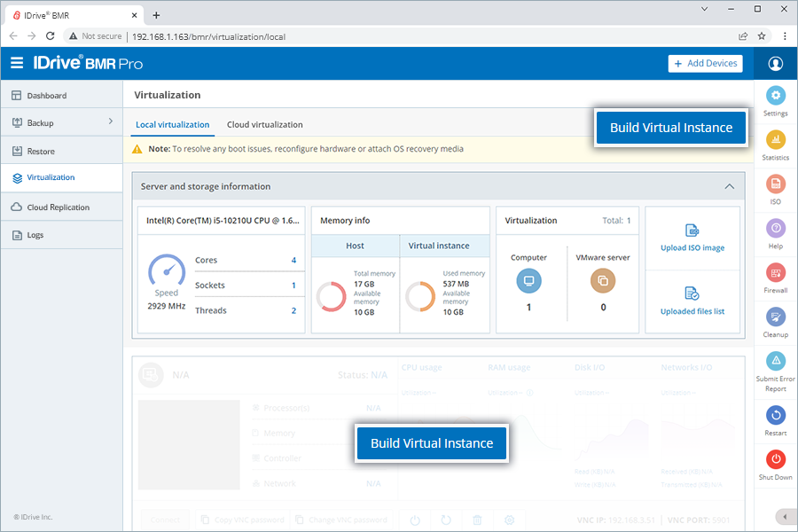Click the Virtualization Total: 1 label
Image resolution: width=798 pixels, height=532 pixels.
[616, 221]
